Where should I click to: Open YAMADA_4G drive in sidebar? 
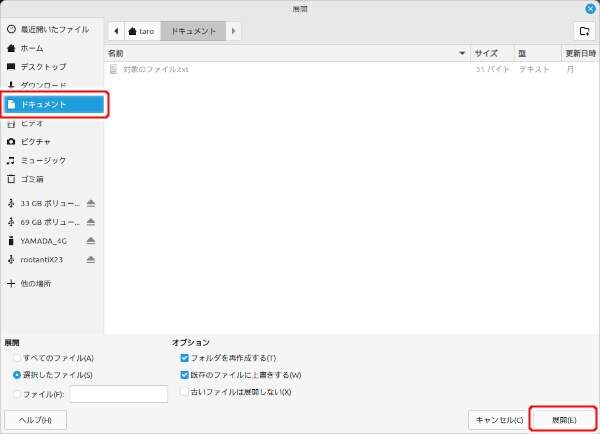pos(43,241)
